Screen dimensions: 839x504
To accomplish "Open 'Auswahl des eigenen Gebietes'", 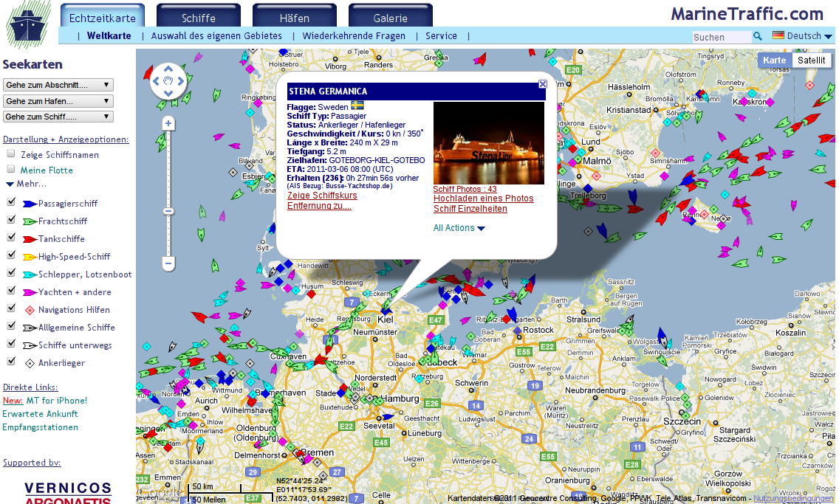I will 216,36.
